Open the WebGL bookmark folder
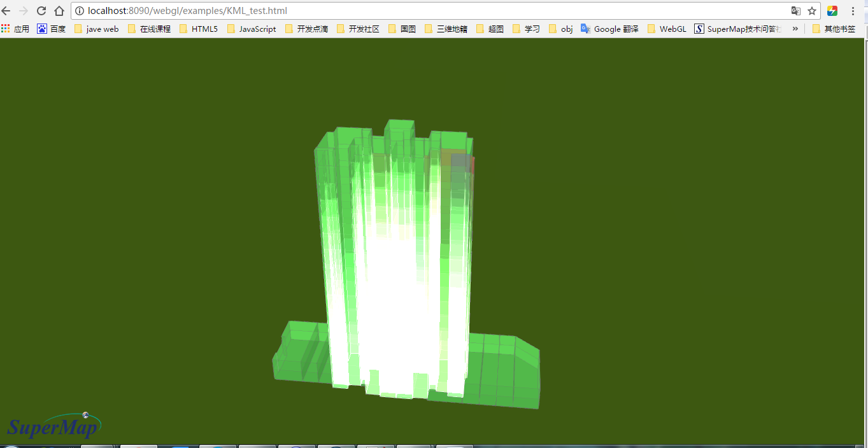This screenshot has height=448, width=868. pyautogui.click(x=667, y=29)
